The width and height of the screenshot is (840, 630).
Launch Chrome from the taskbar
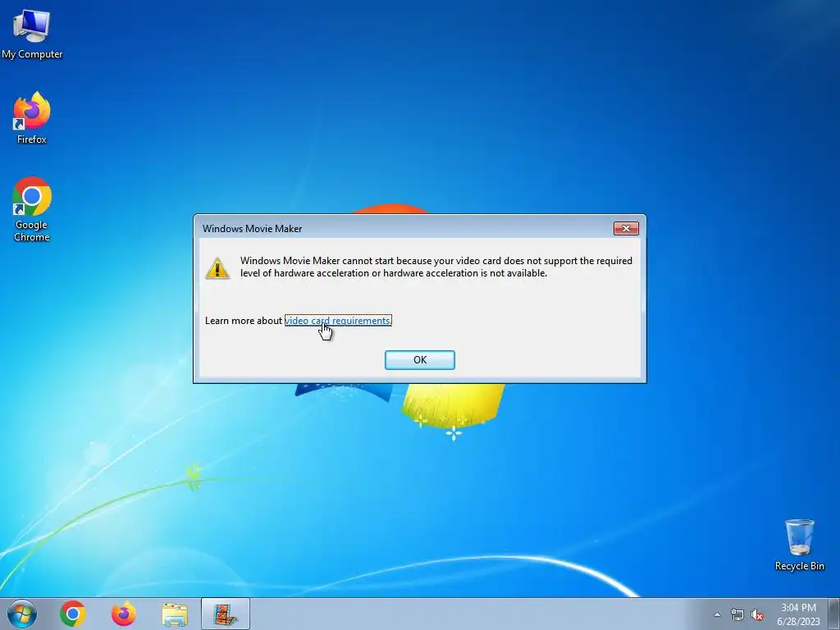click(x=73, y=614)
